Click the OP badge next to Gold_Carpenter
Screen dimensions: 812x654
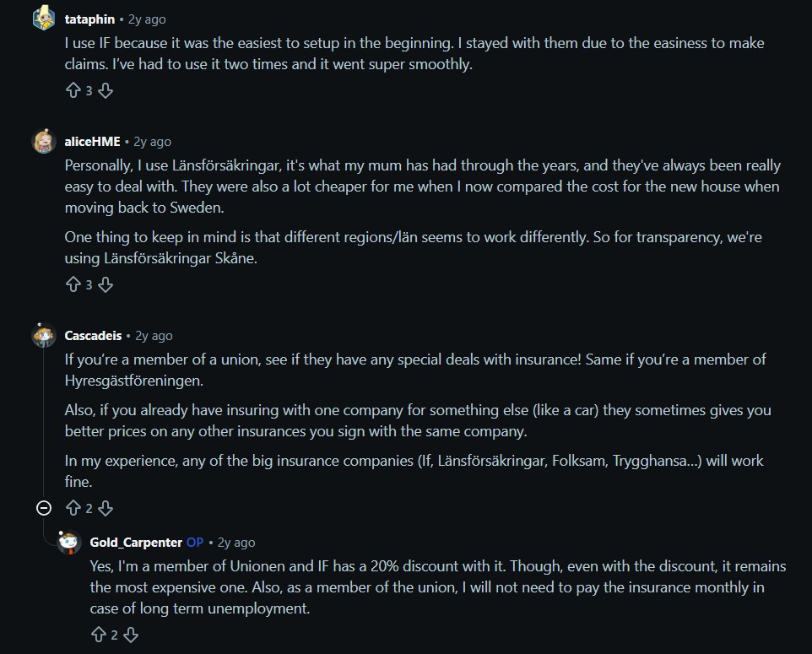pyautogui.click(x=195, y=542)
